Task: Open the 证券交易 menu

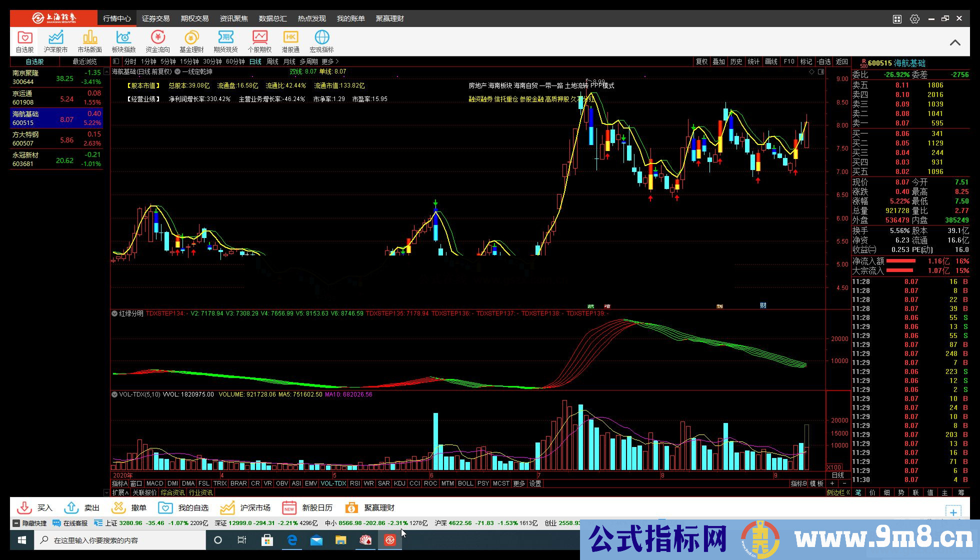Action: click(155, 18)
